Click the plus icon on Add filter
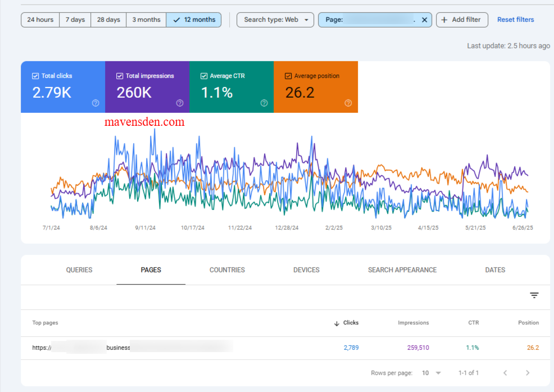The height and width of the screenshot is (392, 554). 444,20
